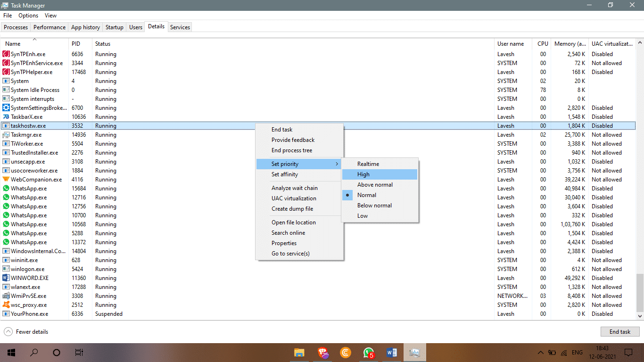Click the YourPhone.exe process icon
Screen dimensions: 644x362
tap(6, 314)
